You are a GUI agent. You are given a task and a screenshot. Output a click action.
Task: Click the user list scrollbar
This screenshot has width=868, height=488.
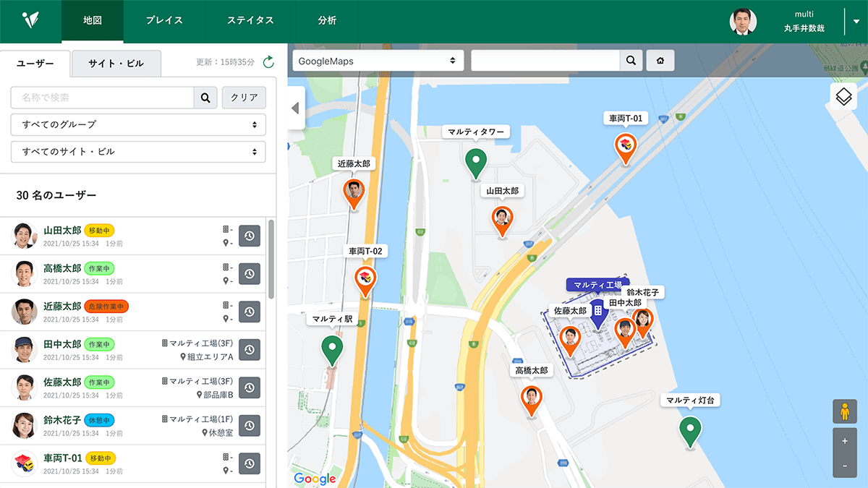click(271, 259)
